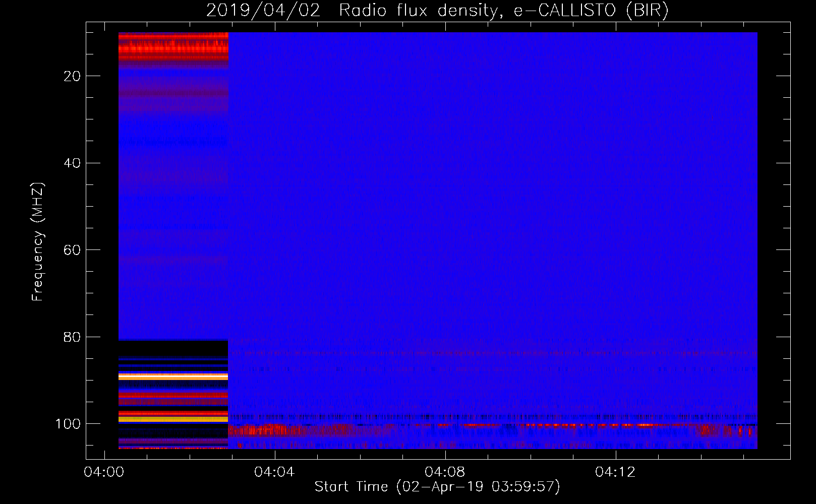Click the frequency tick label '100'
This screenshot has width=816, height=504.
click(x=68, y=424)
